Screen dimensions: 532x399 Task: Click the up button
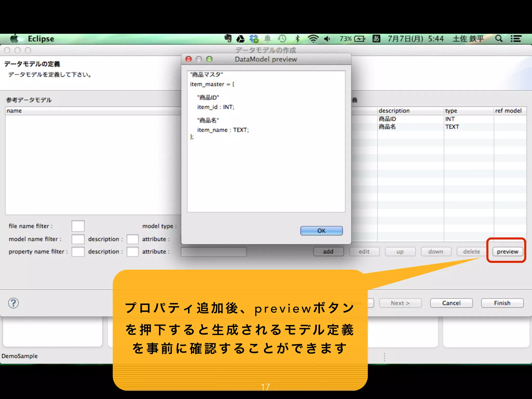[400, 251]
